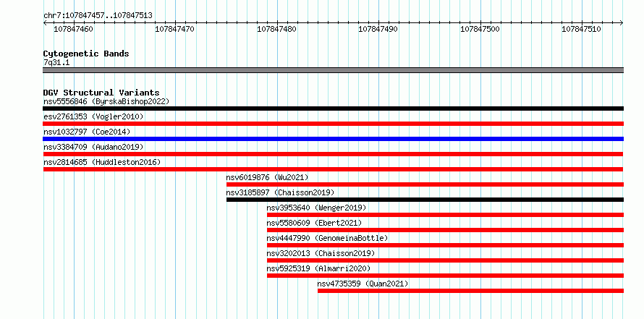Open the nsv3202013 (Chaisson2019) label
Viewport: 644px width, 319px height.
(321, 253)
